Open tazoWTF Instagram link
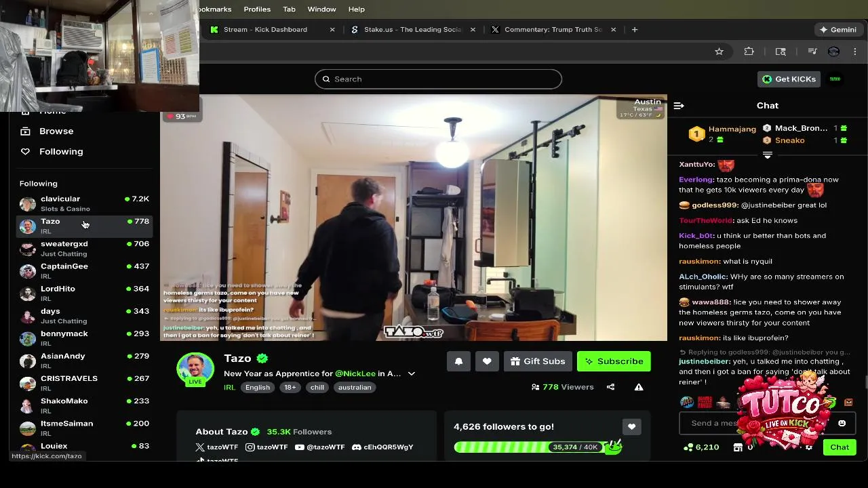 tap(267, 447)
